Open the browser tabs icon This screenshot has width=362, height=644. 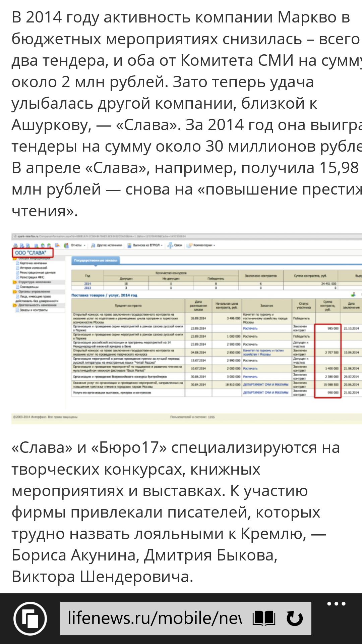coord(30,618)
